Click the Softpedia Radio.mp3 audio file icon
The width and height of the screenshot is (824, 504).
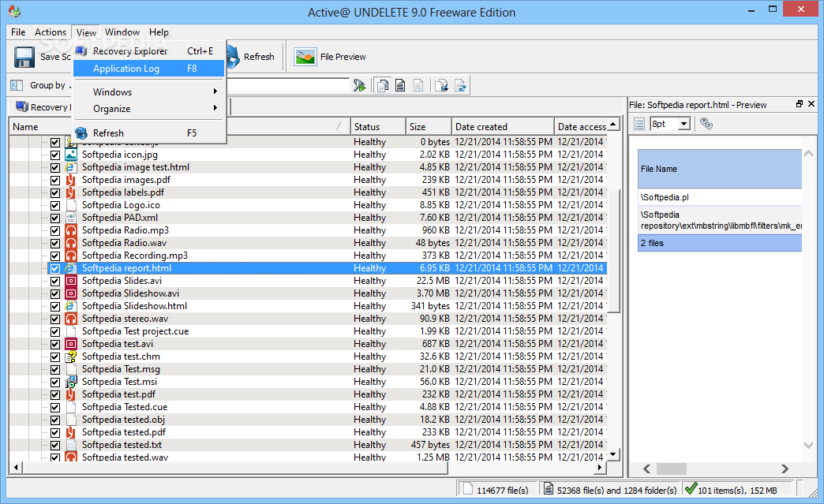(x=71, y=230)
